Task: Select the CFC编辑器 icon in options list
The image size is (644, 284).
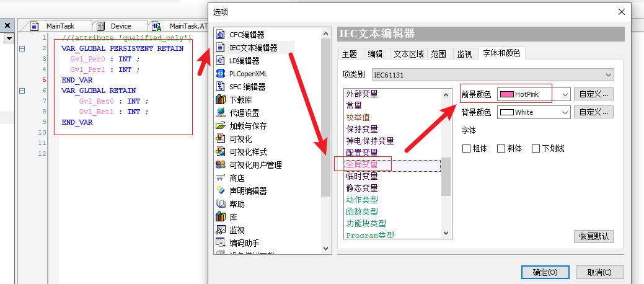Action: tap(220, 35)
